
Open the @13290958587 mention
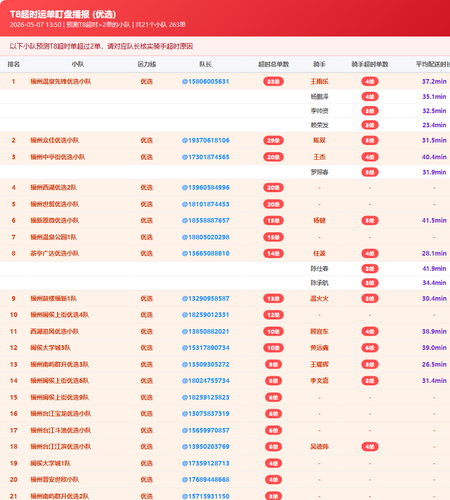pos(206,298)
